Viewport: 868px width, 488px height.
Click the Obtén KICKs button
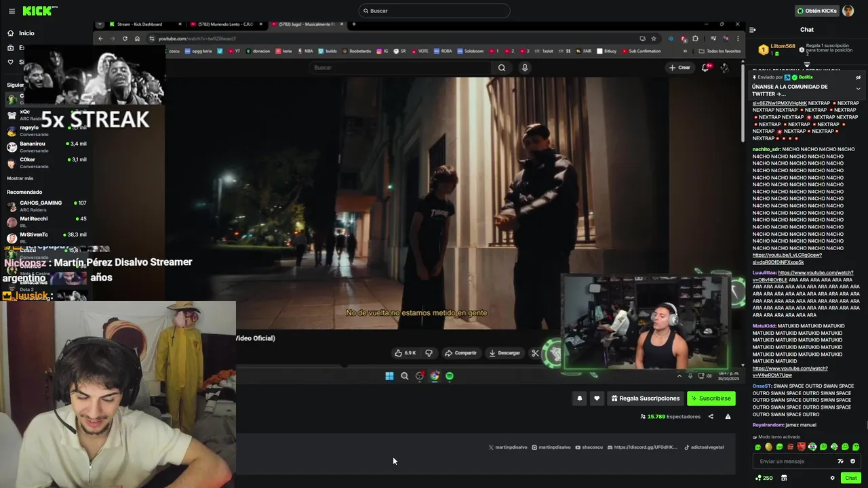coord(817,11)
